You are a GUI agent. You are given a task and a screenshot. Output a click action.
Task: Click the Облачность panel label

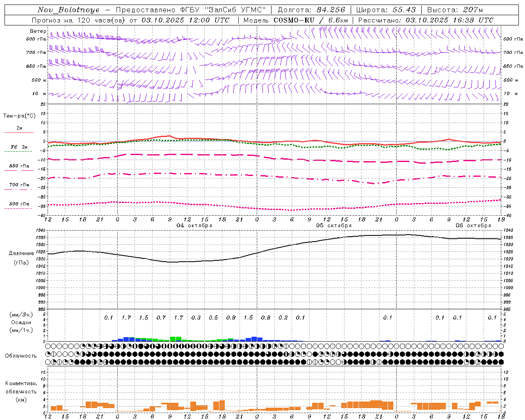coord(21,356)
